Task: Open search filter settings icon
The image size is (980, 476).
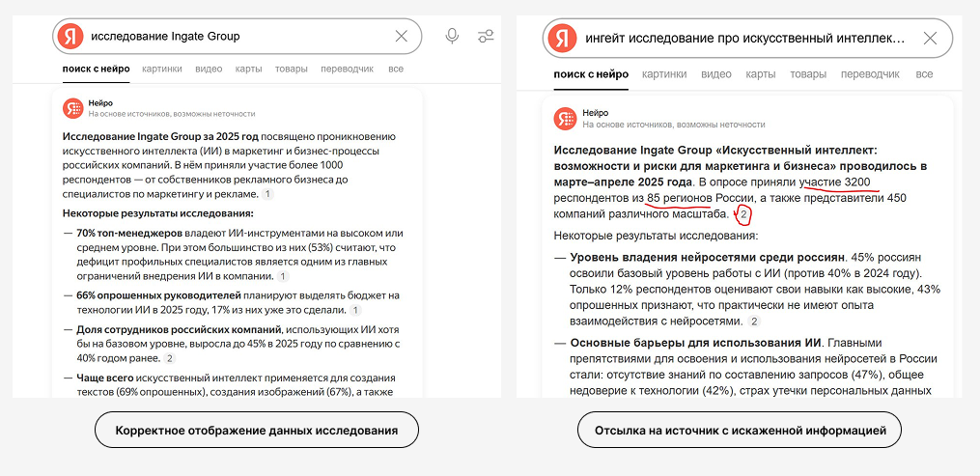Action: tap(486, 37)
